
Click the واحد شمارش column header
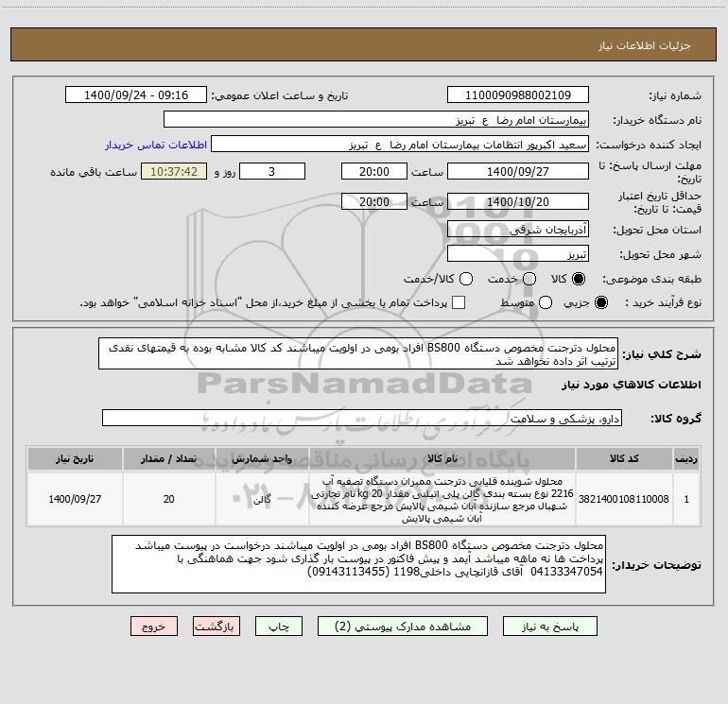(262, 458)
